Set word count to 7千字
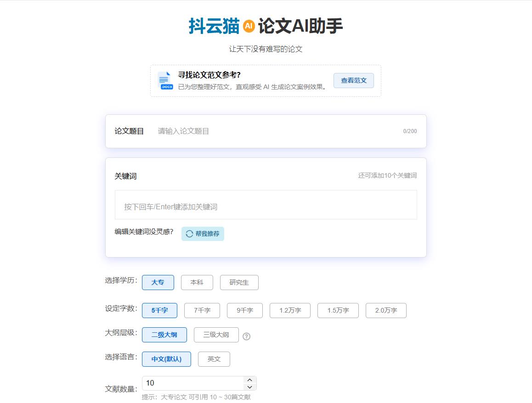The height and width of the screenshot is (403, 532). click(202, 310)
